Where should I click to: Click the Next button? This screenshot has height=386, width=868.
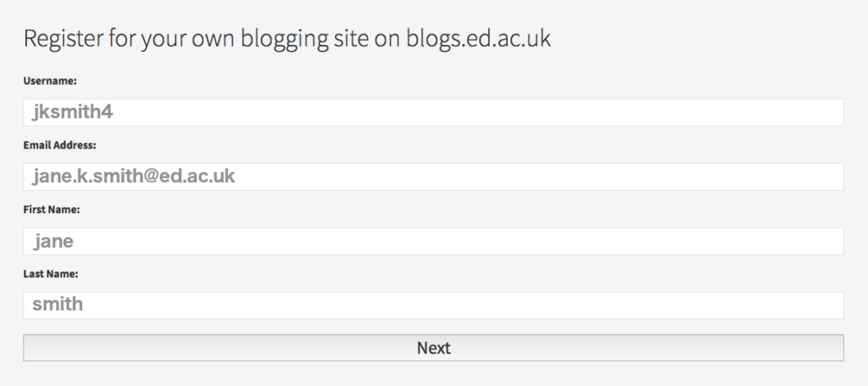pos(433,348)
